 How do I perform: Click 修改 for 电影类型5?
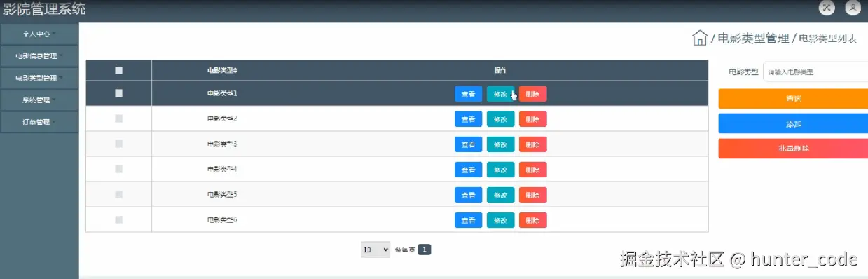pos(500,195)
